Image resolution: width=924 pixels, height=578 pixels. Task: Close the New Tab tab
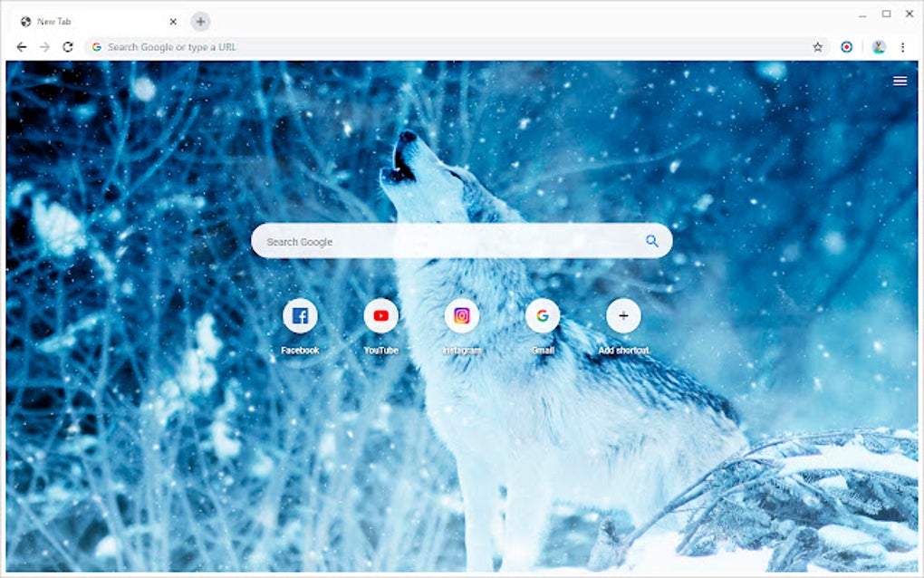(x=172, y=21)
